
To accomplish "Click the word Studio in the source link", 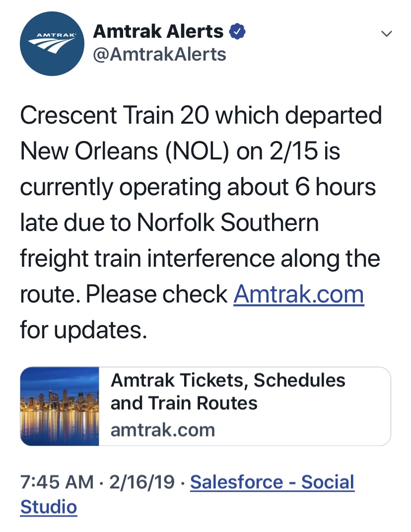I will [49, 507].
